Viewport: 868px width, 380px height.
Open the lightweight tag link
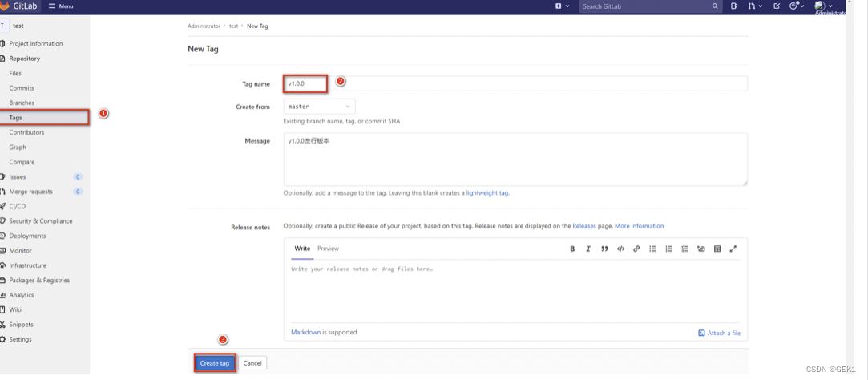coord(487,193)
